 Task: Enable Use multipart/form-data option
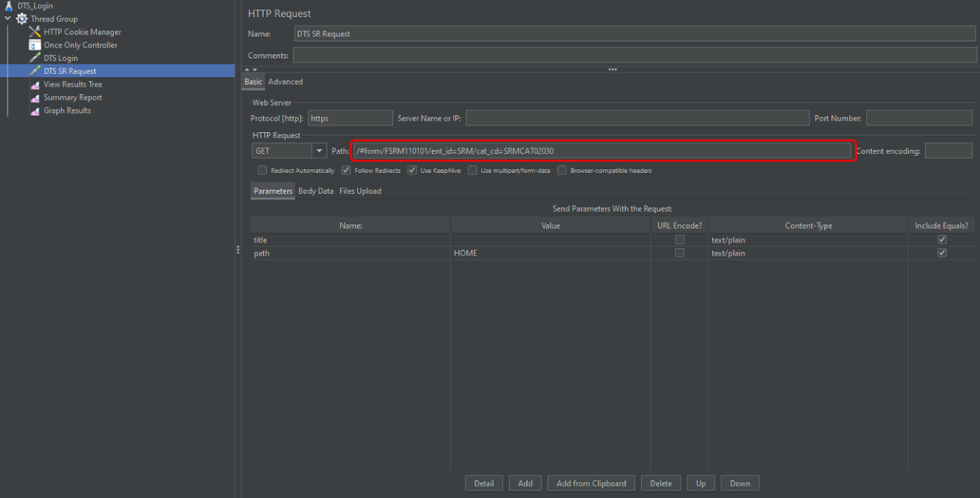tap(472, 171)
